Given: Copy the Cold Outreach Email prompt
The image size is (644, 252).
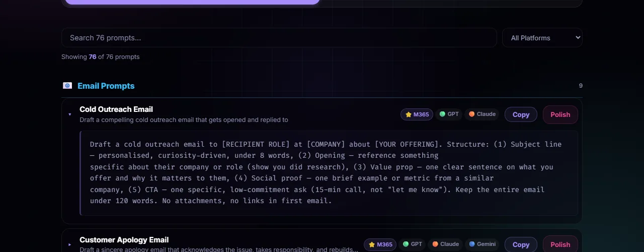Looking at the screenshot, I should [x=521, y=114].
